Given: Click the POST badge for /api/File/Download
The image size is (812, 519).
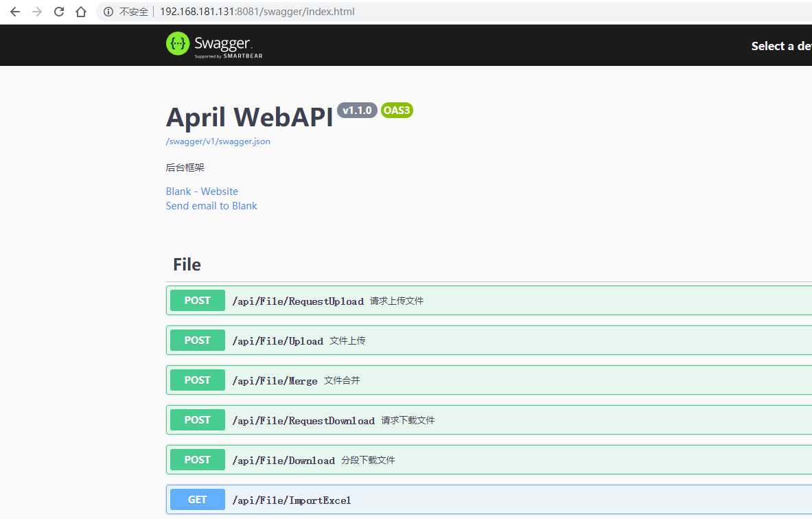Looking at the screenshot, I should 197,460.
